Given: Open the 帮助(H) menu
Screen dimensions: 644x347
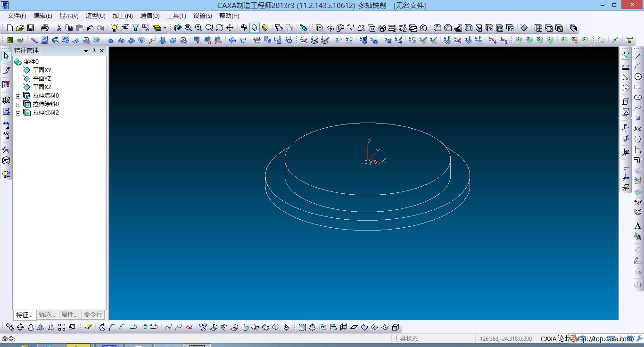Looking at the screenshot, I should click(229, 16).
